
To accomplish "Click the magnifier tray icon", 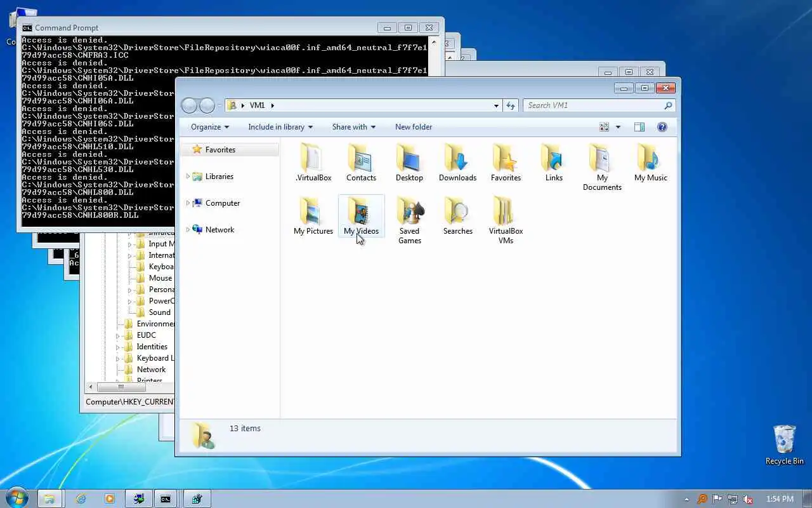I will [702, 499].
